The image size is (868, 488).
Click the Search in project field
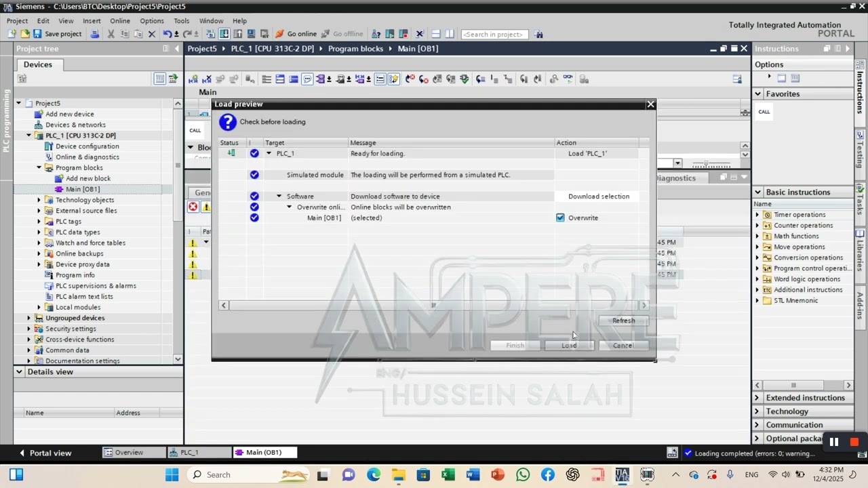pyautogui.click(x=494, y=34)
